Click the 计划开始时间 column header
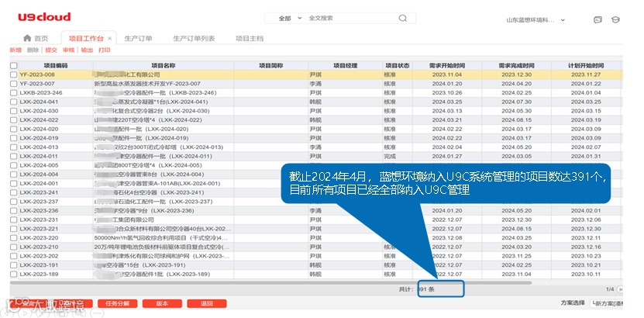 click(x=586, y=66)
